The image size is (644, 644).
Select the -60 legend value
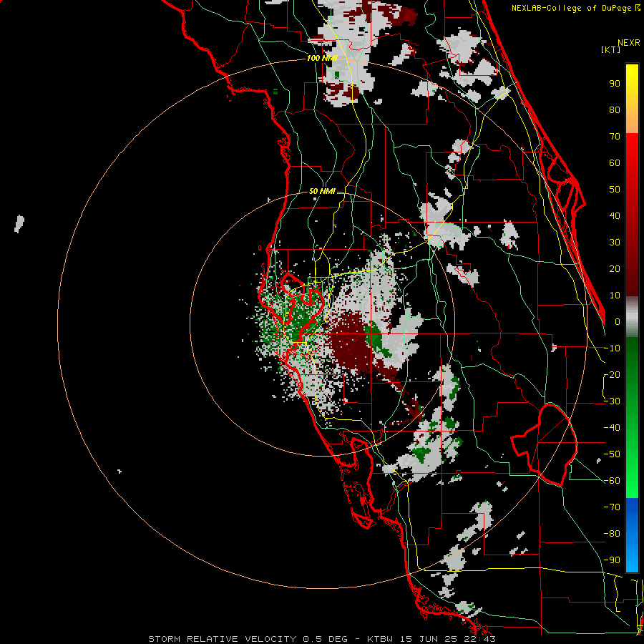point(612,481)
